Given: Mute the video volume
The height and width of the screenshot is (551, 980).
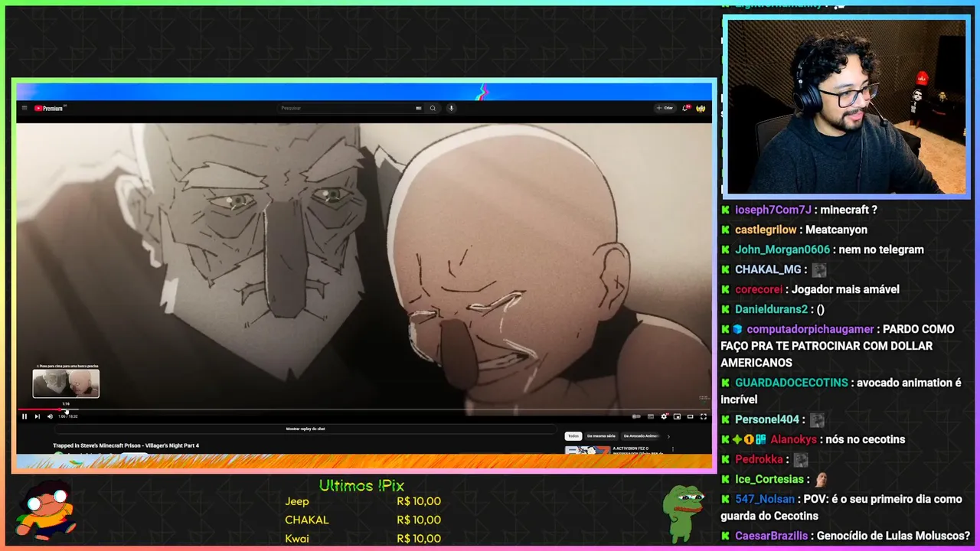Looking at the screenshot, I should (x=50, y=416).
